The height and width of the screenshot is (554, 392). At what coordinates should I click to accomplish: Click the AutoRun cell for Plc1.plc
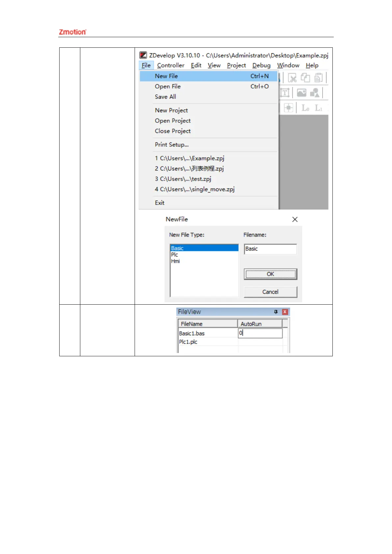click(x=260, y=342)
